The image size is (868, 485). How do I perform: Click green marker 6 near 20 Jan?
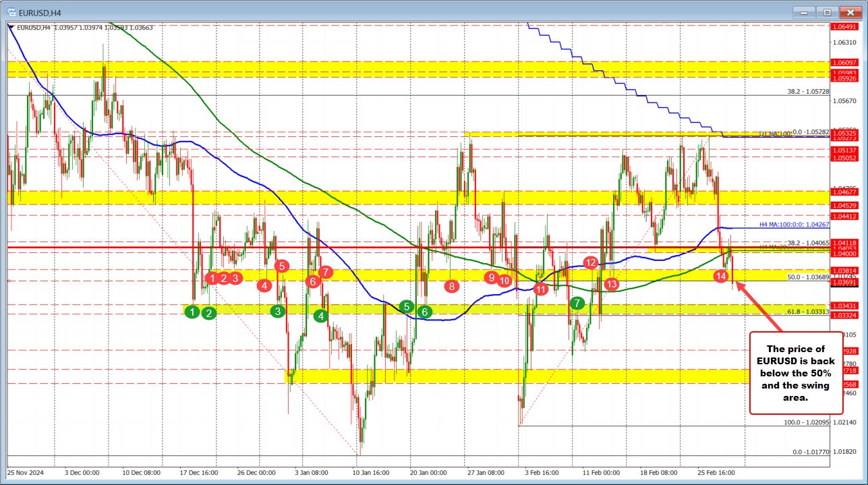[x=424, y=312]
